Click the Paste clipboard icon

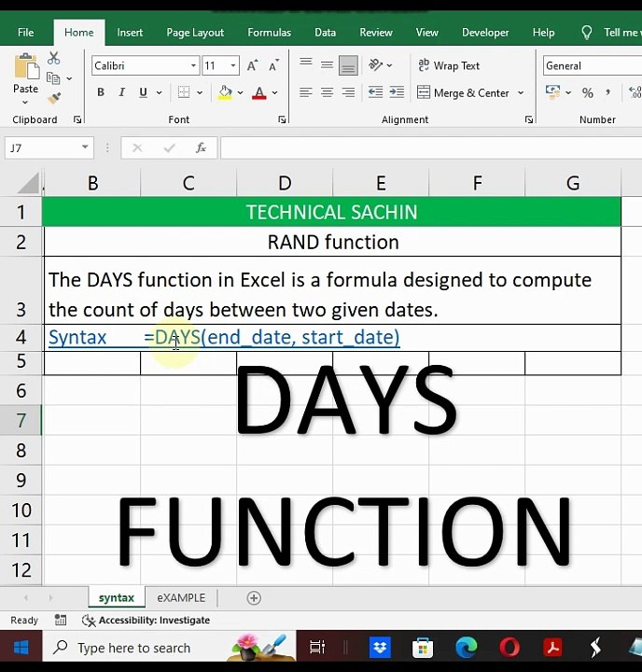tap(26, 67)
